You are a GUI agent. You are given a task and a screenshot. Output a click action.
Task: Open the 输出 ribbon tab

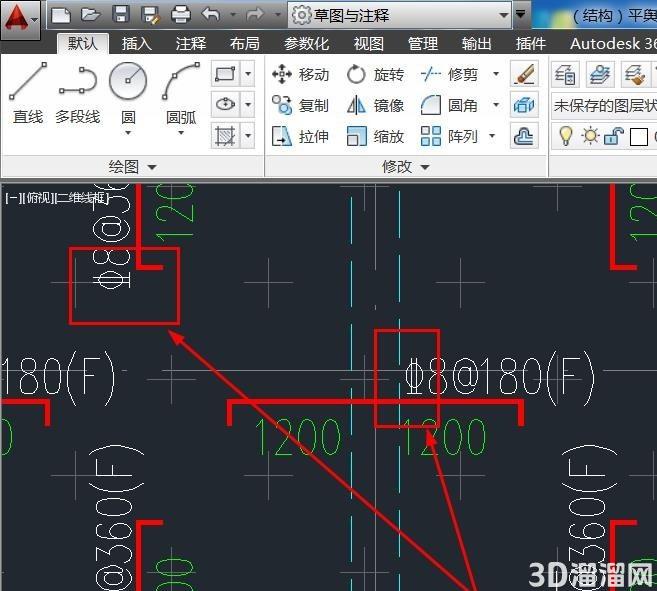point(476,44)
